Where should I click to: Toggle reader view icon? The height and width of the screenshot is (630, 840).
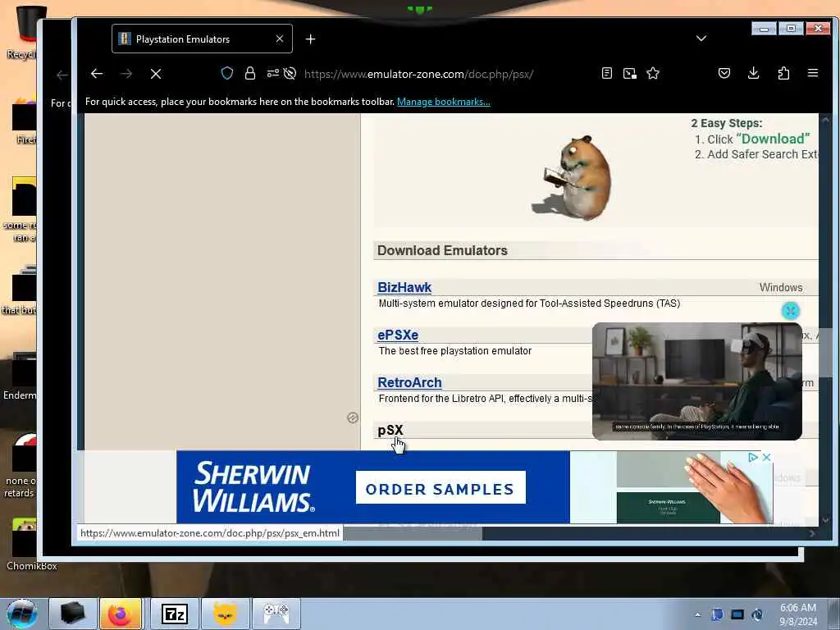point(606,73)
